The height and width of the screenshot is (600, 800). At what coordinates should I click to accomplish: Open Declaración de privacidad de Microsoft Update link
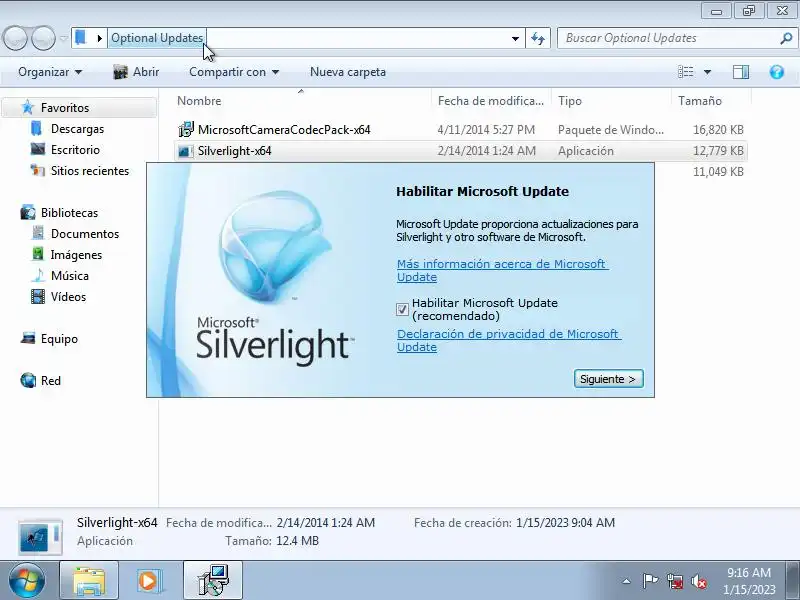pyautogui.click(x=509, y=340)
